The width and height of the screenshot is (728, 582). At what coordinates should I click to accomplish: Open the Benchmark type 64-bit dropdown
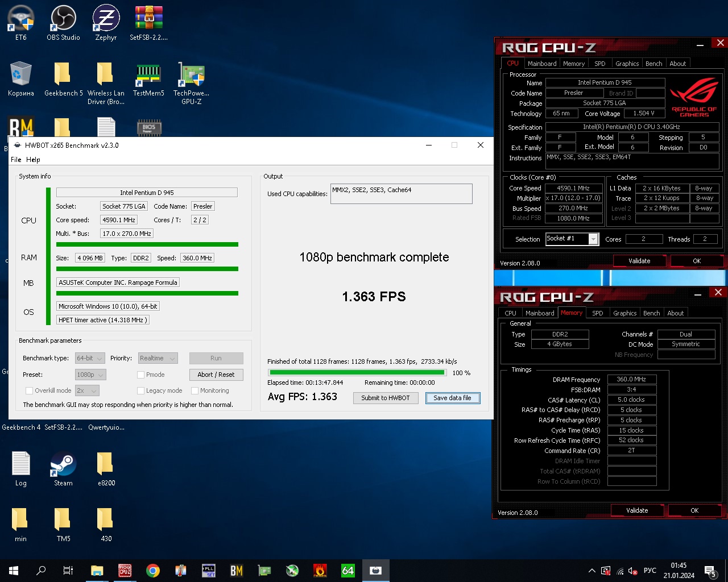click(x=90, y=358)
